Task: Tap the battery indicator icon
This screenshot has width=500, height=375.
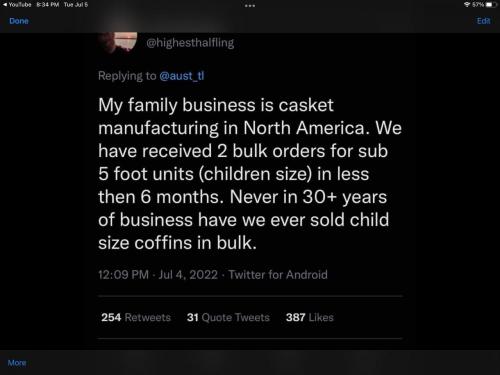Action: (491, 5)
